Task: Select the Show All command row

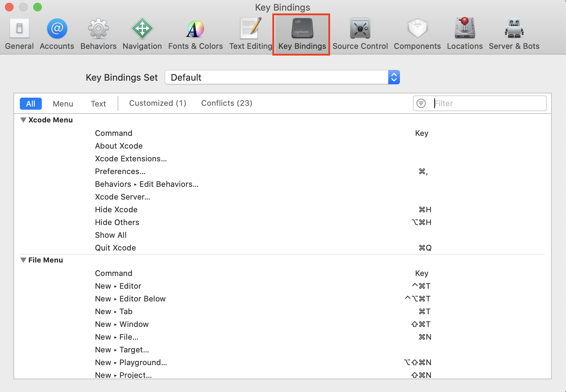Action: [283, 235]
